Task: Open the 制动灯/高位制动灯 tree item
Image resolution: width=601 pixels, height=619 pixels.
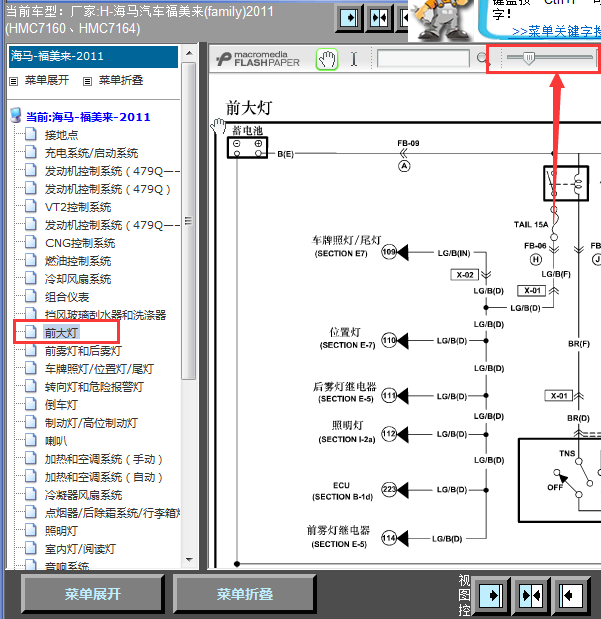Action: (x=91, y=423)
